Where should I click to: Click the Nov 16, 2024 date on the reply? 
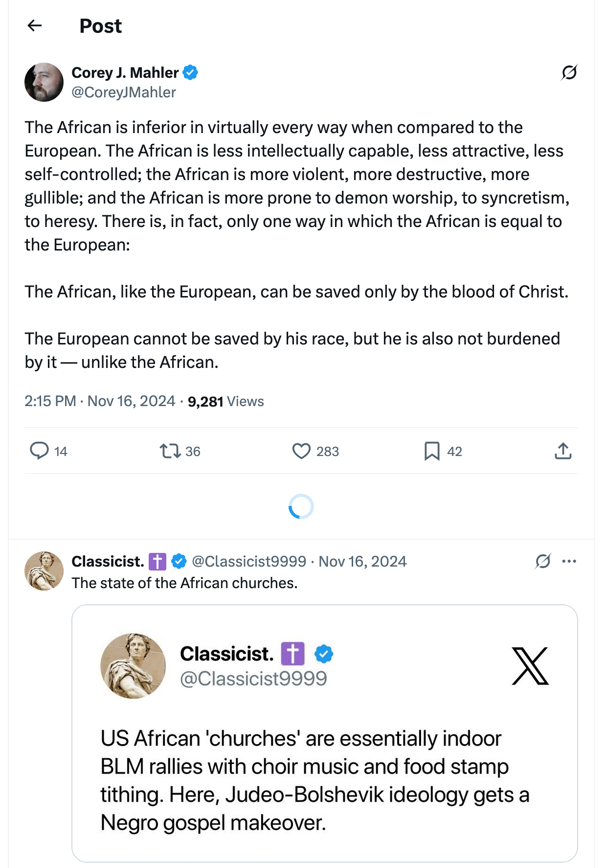coord(362,561)
